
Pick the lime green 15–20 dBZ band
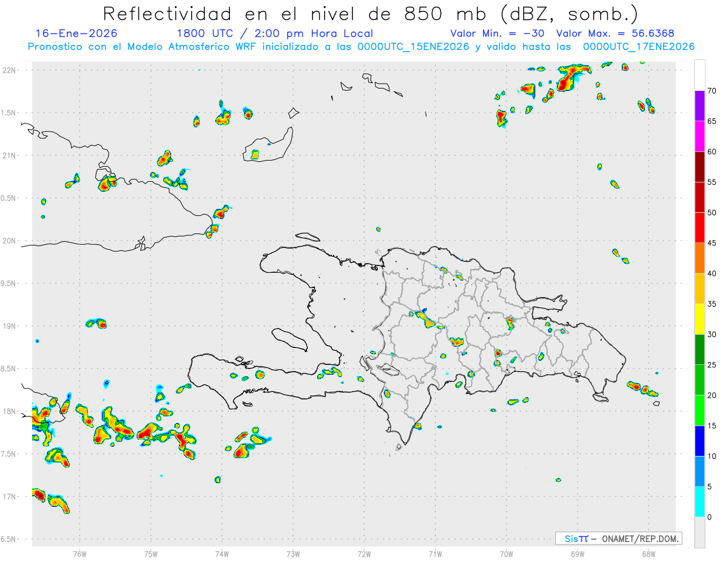(699, 410)
